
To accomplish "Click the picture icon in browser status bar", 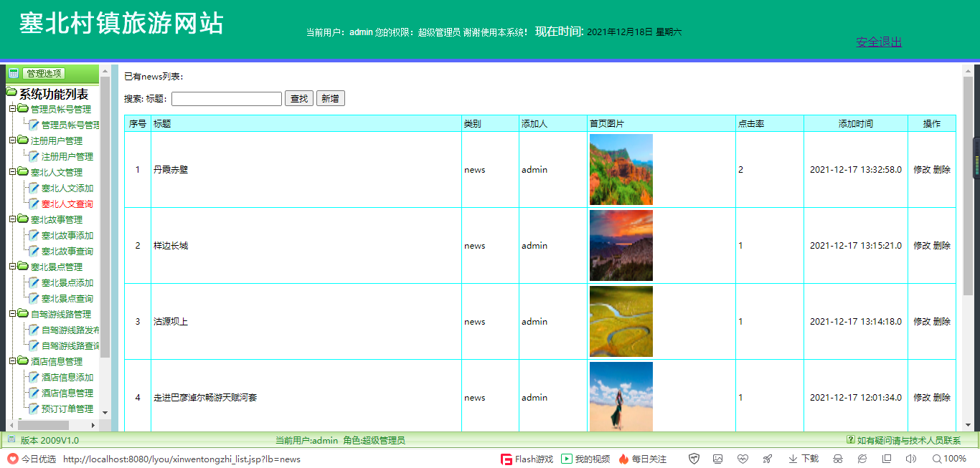I will tap(717, 459).
